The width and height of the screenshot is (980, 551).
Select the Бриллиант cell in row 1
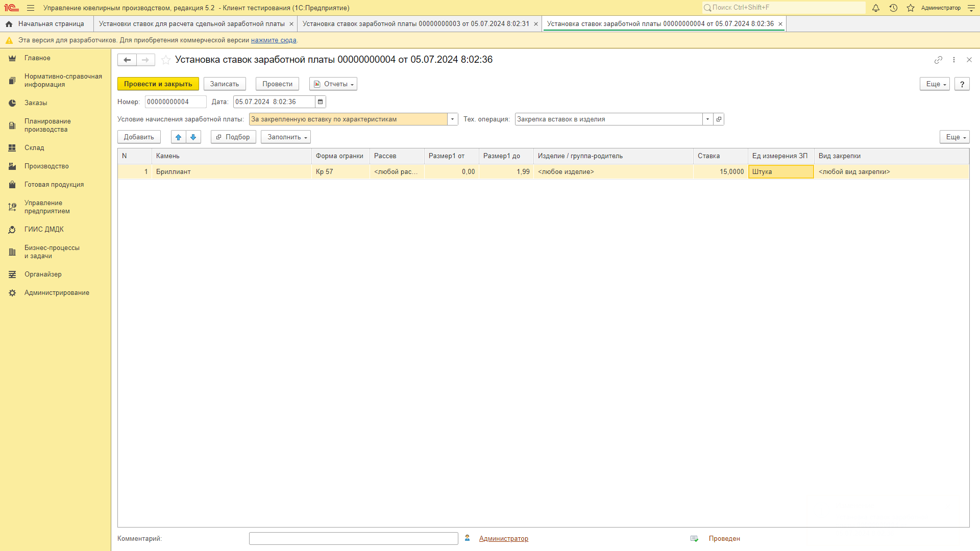[231, 172]
